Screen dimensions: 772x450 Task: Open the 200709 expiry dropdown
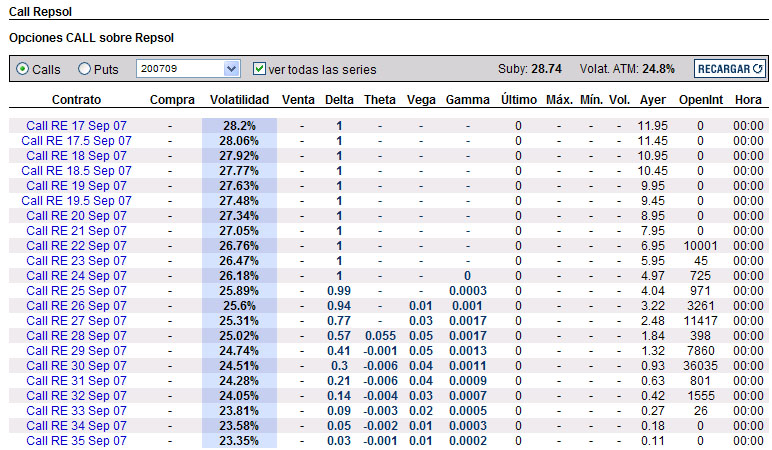click(188, 69)
